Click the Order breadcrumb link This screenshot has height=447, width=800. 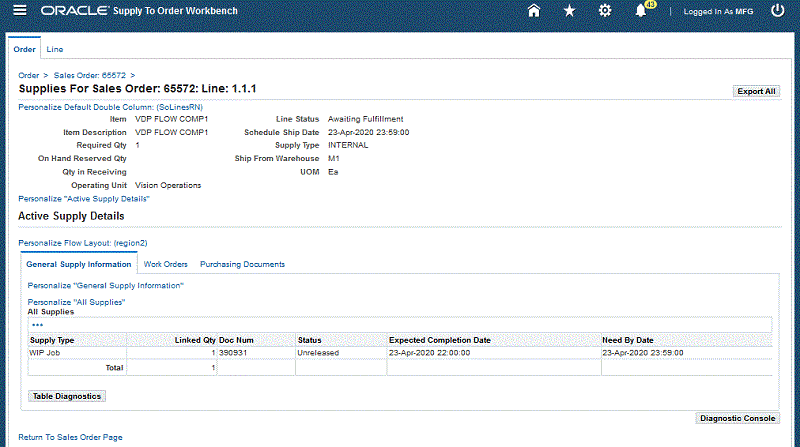coord(29,76)
